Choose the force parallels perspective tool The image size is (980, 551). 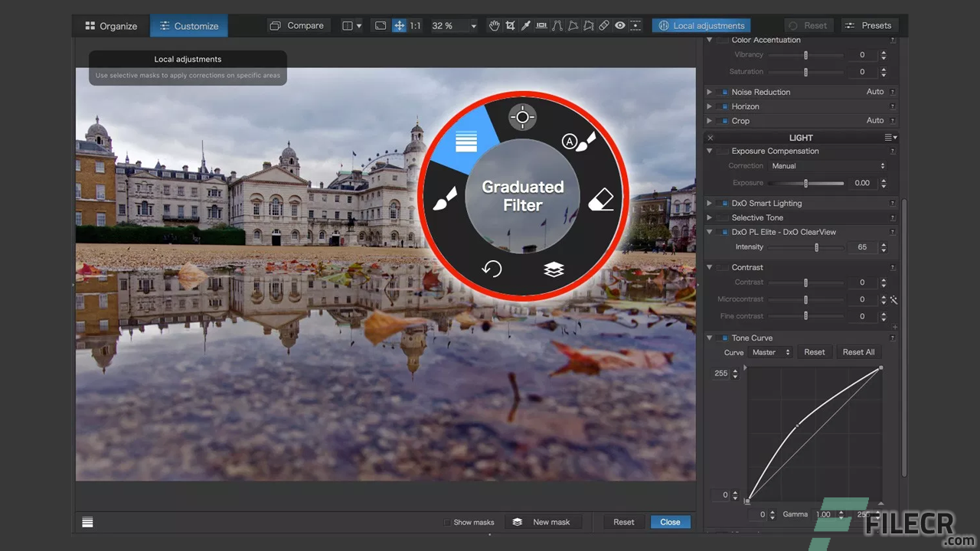tap(557, 25)
